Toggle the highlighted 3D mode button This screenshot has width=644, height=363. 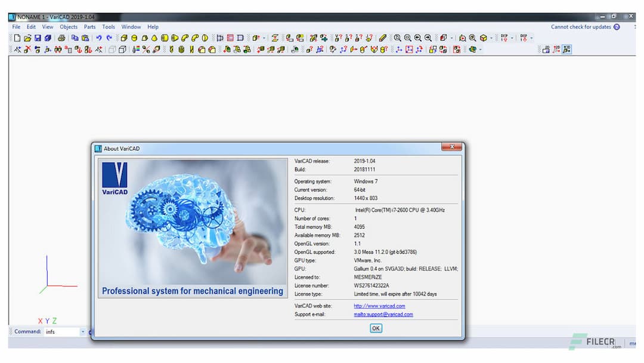[x=566, y=50]
